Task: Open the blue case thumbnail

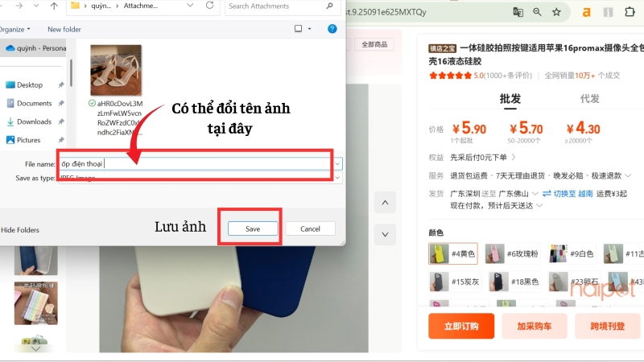Action: point(36,261)
